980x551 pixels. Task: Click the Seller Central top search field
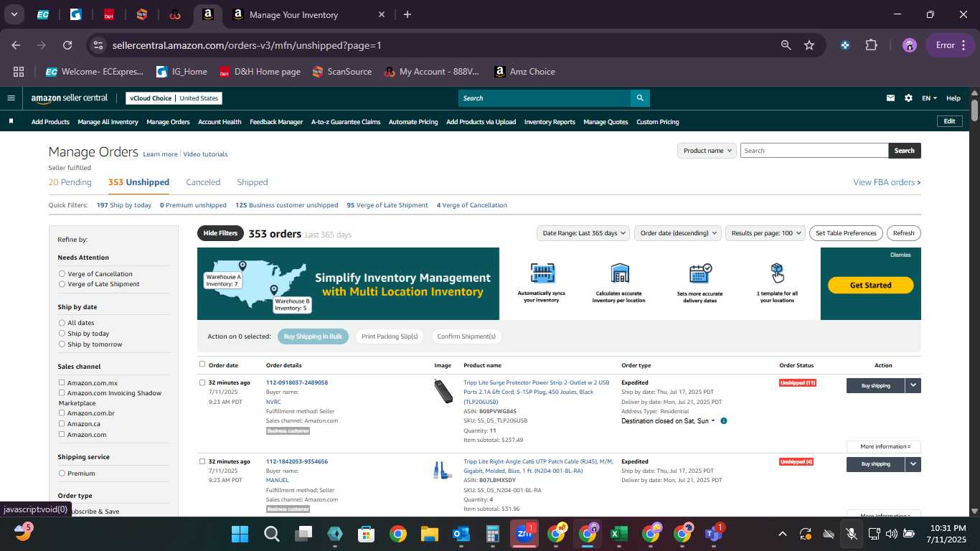click(x=545, y=98)
